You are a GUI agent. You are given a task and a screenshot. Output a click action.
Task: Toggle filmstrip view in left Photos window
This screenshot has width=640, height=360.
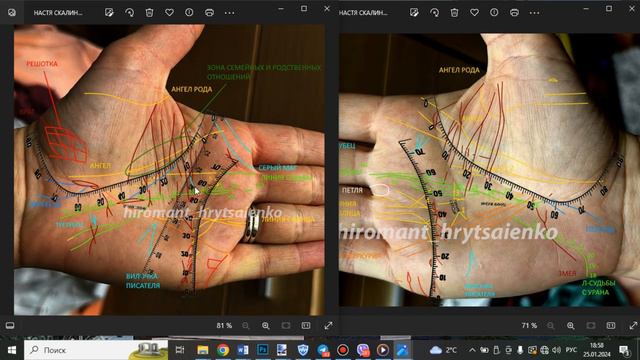click(10, 325)
